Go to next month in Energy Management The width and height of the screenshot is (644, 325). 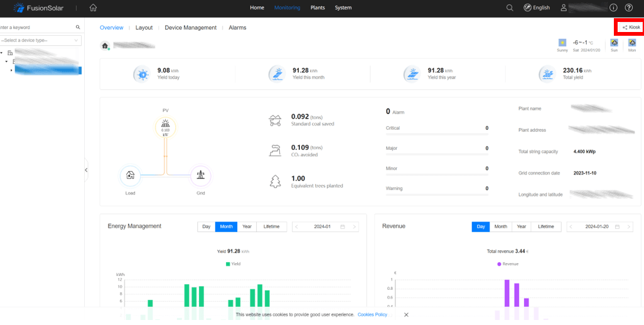(354, 226)
